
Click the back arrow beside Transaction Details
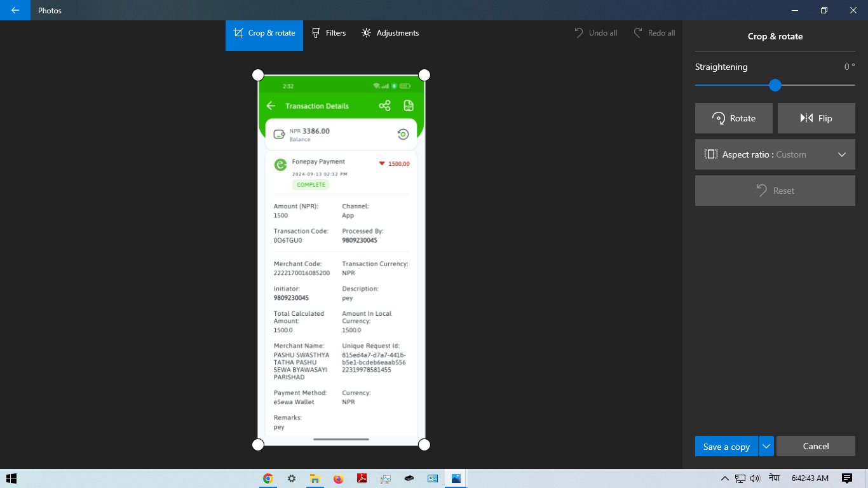(x=271, y=106)
